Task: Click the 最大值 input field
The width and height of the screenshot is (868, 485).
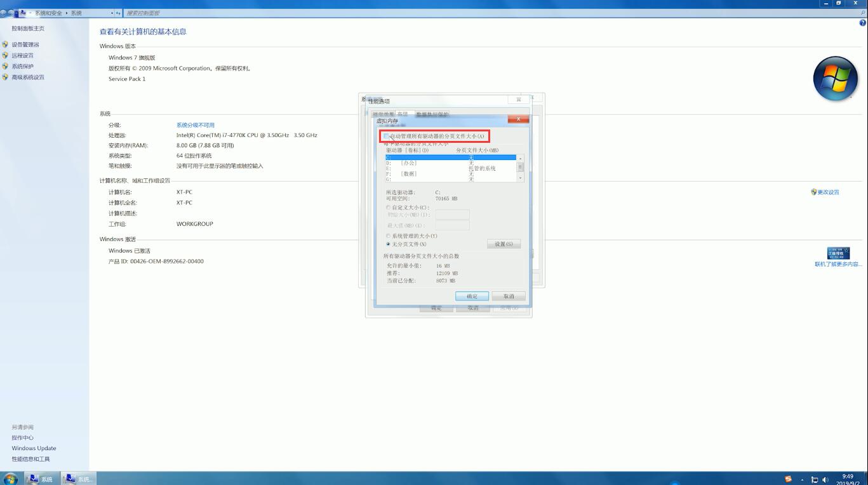Action: [x=452, y=225]
